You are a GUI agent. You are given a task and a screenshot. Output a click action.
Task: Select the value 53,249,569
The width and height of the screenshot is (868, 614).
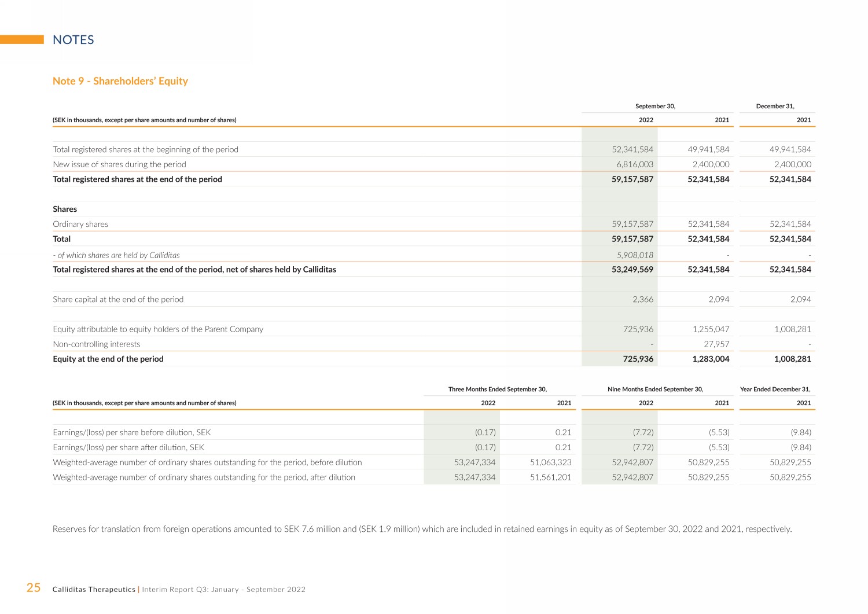pyautogui.click(x=632, y=270)
